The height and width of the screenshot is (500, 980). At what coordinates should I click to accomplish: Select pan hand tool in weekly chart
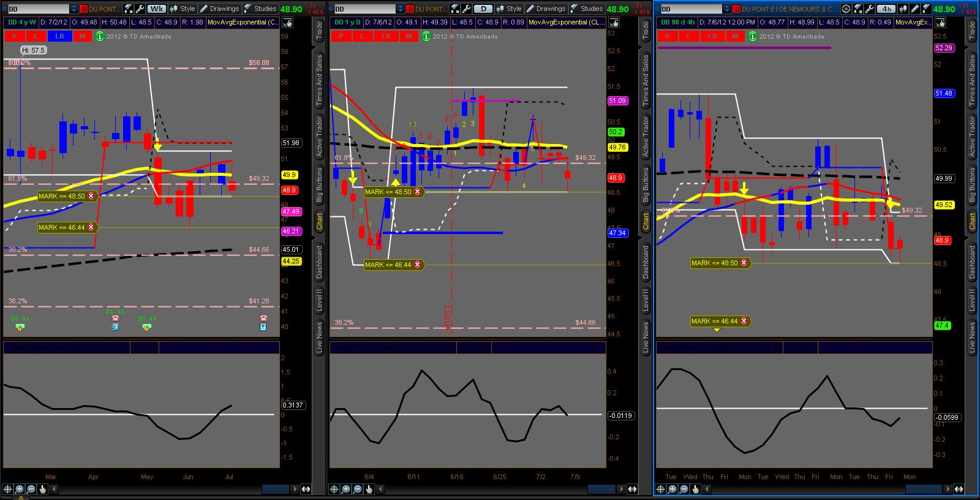pyautogui.click(x=43, y=489)
